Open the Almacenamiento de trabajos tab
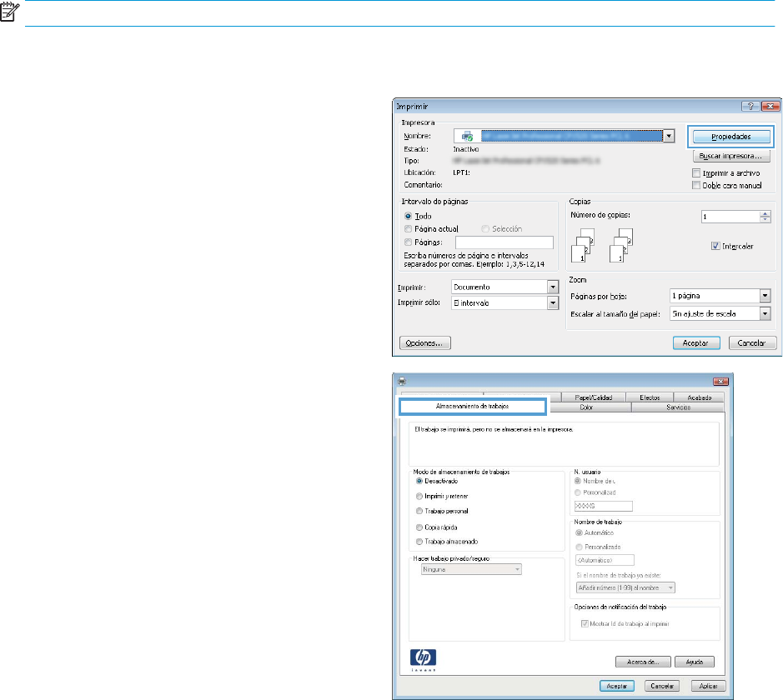 (x=472, y=407)
